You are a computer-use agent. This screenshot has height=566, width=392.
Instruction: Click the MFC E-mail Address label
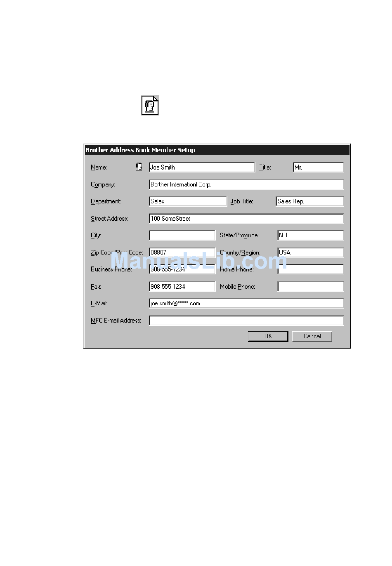[116, 321]
